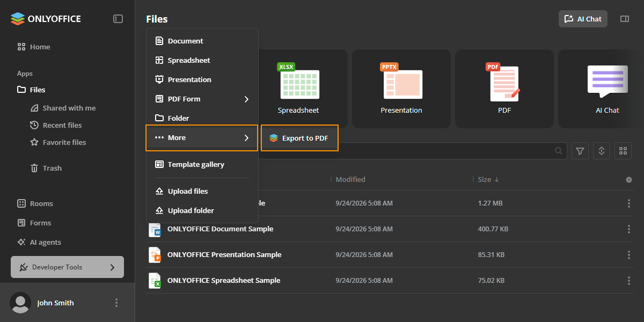Viewport: 644px width, 322px height.
Task: Open user options menu next to John Smith
Action: pos(116,303)
